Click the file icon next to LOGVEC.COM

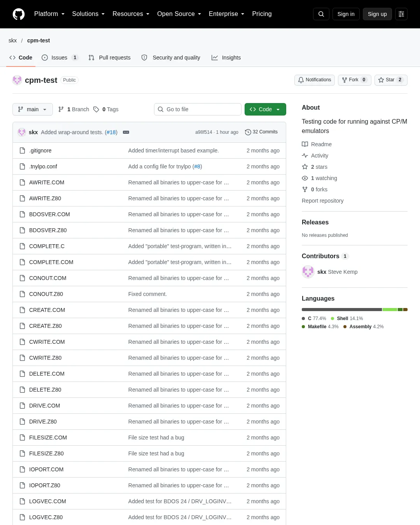pyautogui.click(x=23, y=501)
